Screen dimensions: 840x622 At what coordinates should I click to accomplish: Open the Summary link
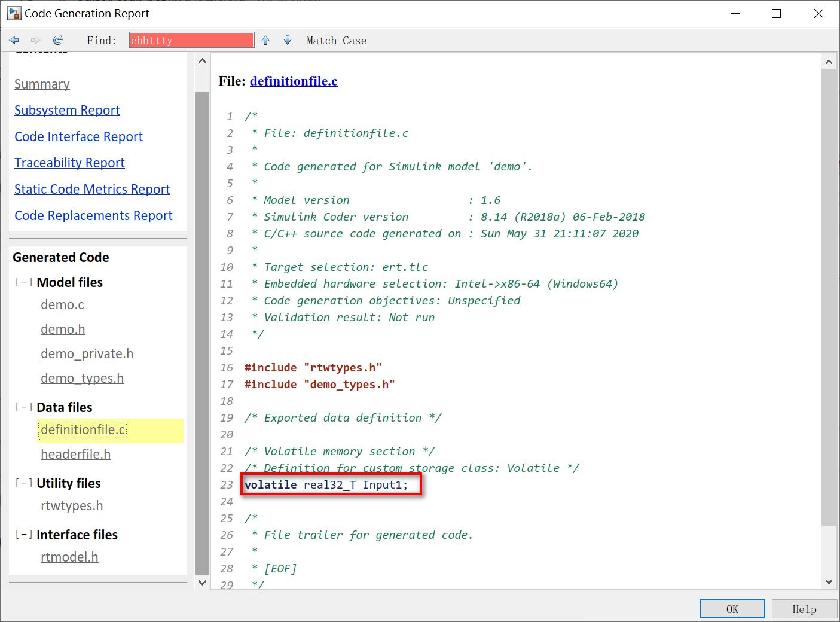point(42,84)
